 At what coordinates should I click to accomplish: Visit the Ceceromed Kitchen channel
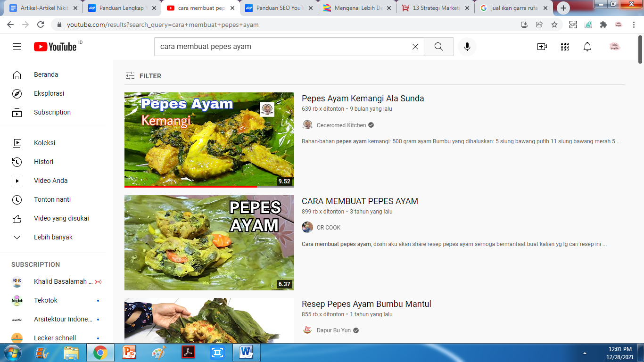pyautogui.click(x=341, y=125)
